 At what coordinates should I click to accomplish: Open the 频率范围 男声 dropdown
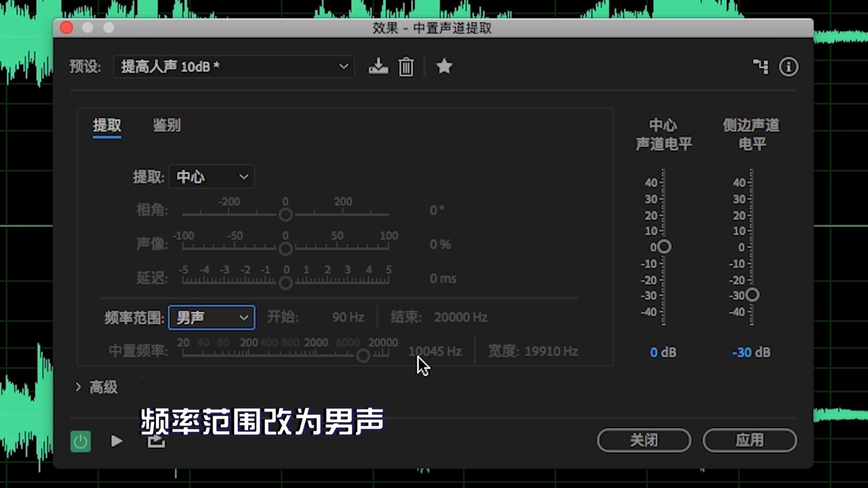[x=212, y=318]
